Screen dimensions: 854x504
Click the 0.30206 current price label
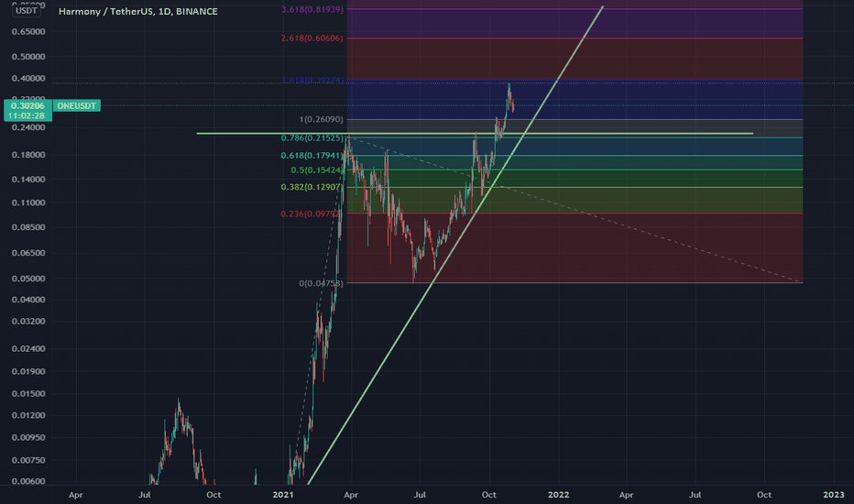click(27, 105)
